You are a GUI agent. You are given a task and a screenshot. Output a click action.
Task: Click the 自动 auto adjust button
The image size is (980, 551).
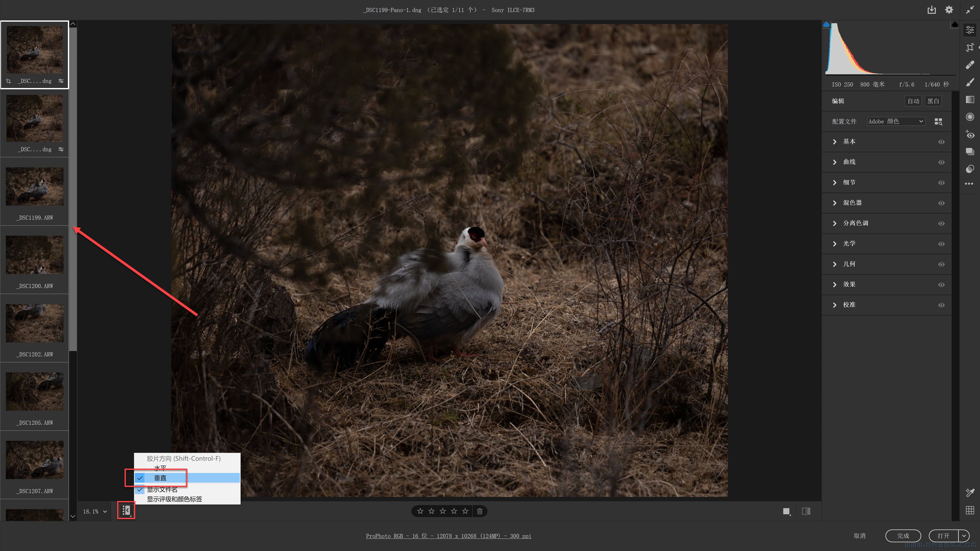(x=913, y=101)
